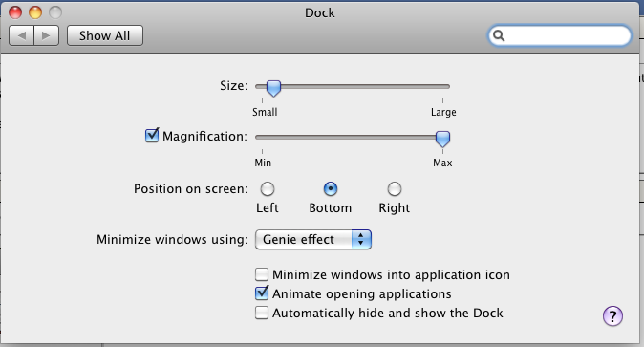Enable Minimize windows into application icon

tap(262, 274)
